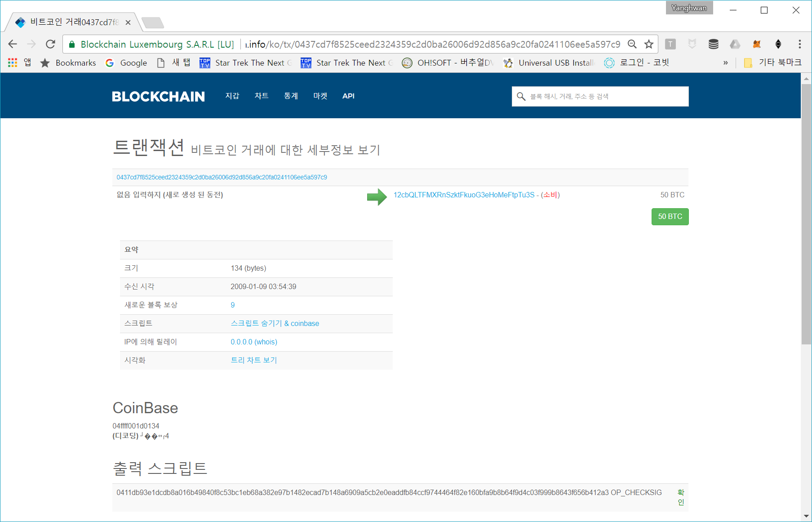This screenshot has height=522, width=812.
Task: Click 스크립트 숨기기 & coinbase link
Action: (275, 323)
